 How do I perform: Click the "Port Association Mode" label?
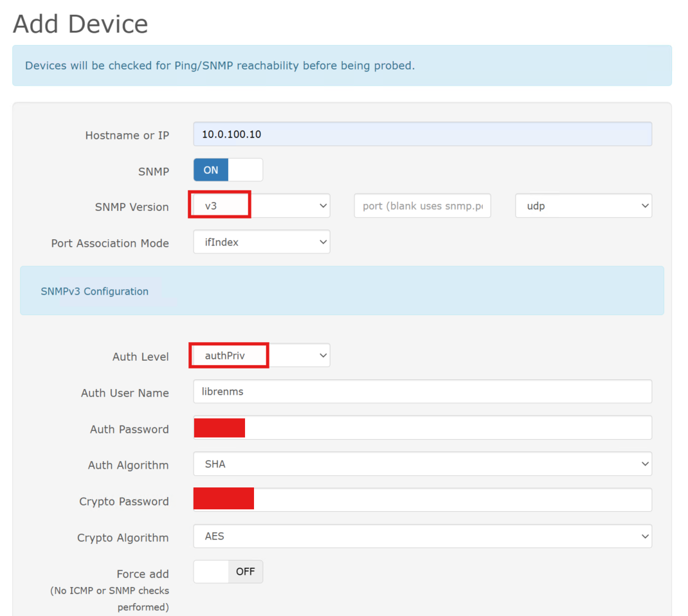pos(110,244)
